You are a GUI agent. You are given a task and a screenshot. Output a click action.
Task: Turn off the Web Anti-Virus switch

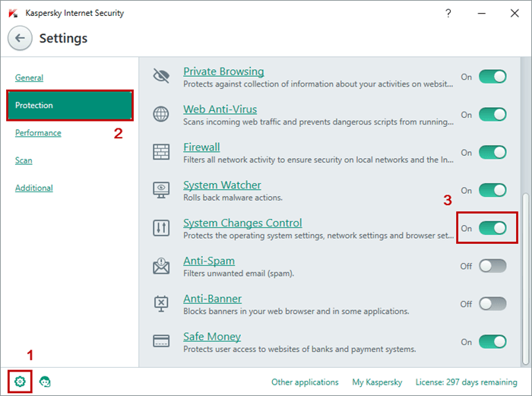[x=492, y=114]
